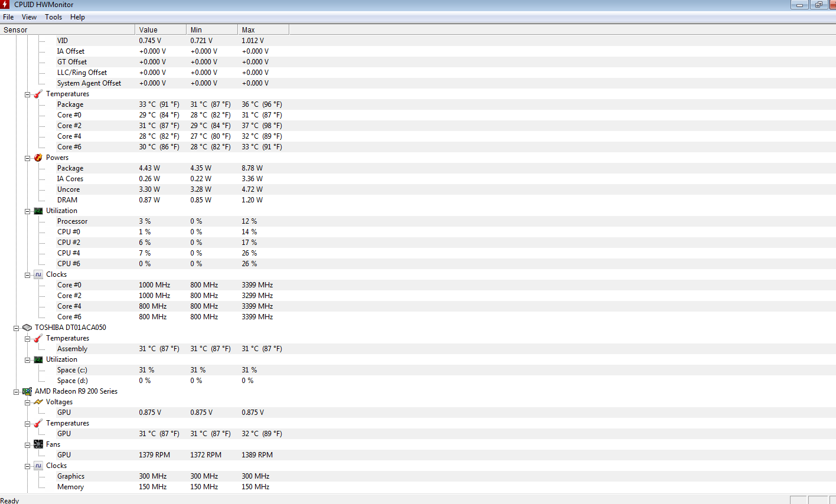Click the fan icon beside Fans
The height and width of the screenshot is (504, 836).
tap(38, 444)
